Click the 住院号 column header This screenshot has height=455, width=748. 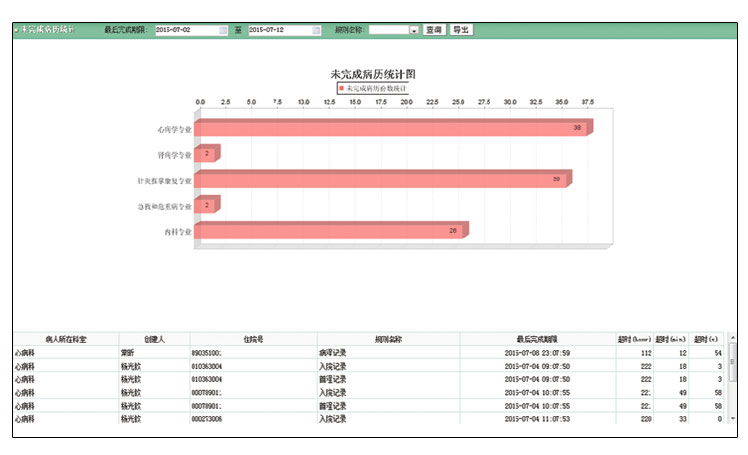(253, 340)
